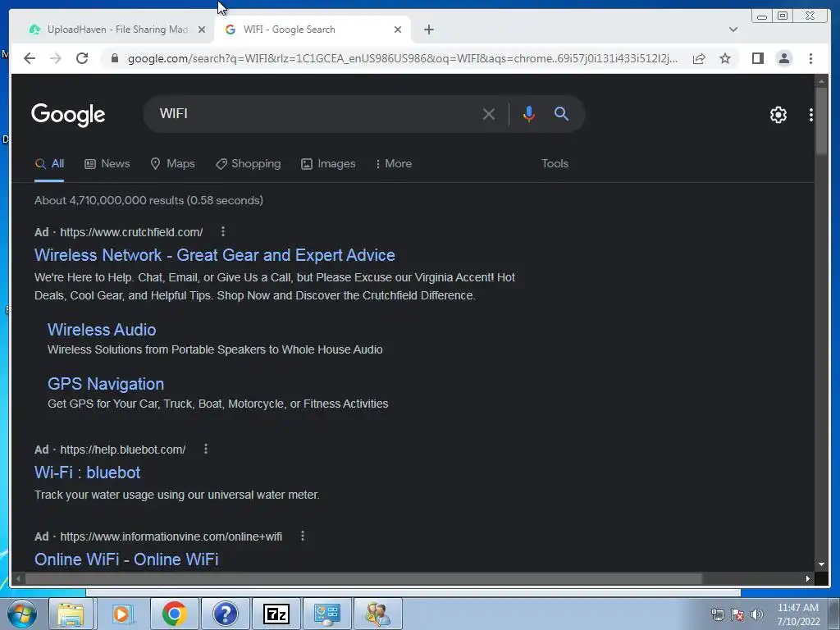
Task: Start voice search with microphone
Action: coord(529,114)
